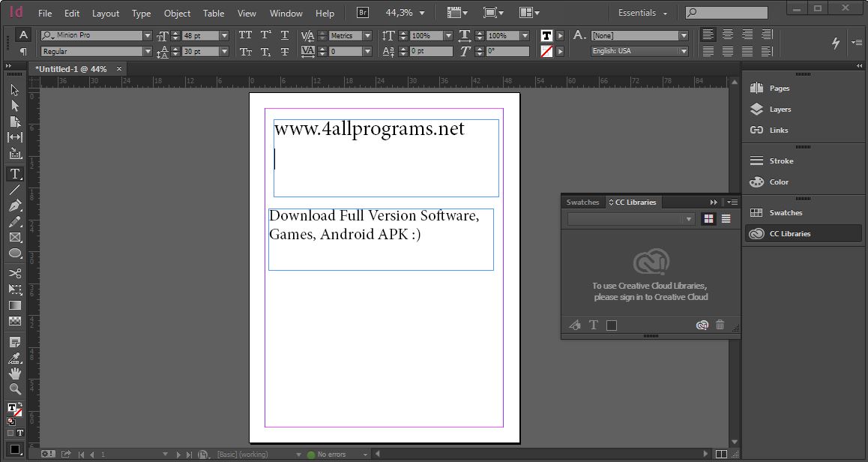Screen dimensions: 868x462
Task: Switch to the Swatches tab
Action: [583, 202]
